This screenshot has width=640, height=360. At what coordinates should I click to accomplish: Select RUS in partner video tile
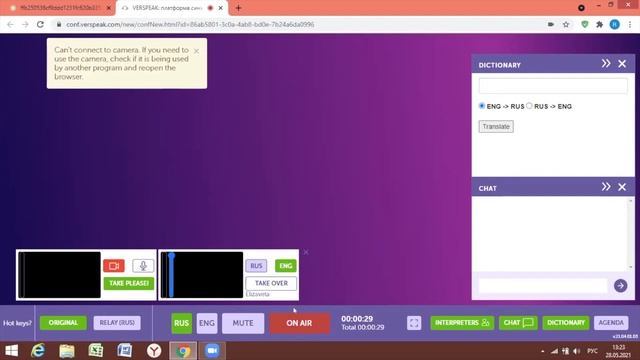coord(256,266)
